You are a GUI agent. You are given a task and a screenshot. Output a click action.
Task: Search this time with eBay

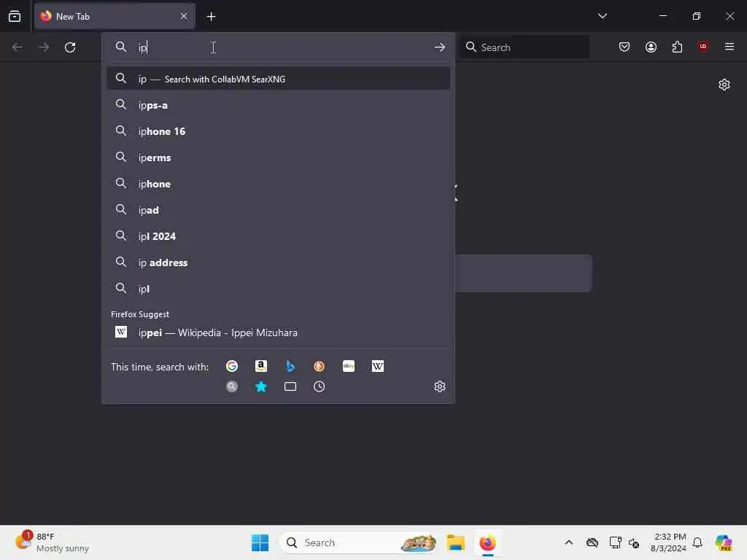click(x=349, y=366)
